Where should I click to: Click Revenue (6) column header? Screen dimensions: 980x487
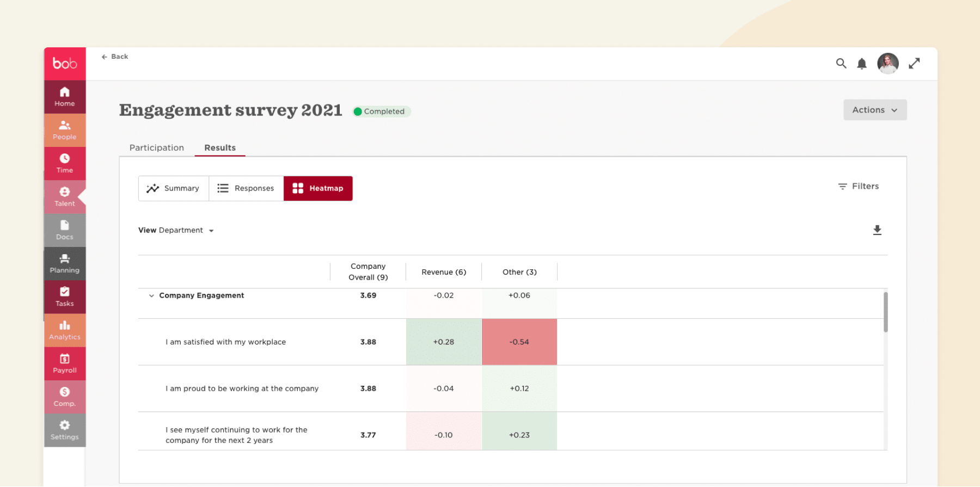pyautogui.click(x=444, y=272)
